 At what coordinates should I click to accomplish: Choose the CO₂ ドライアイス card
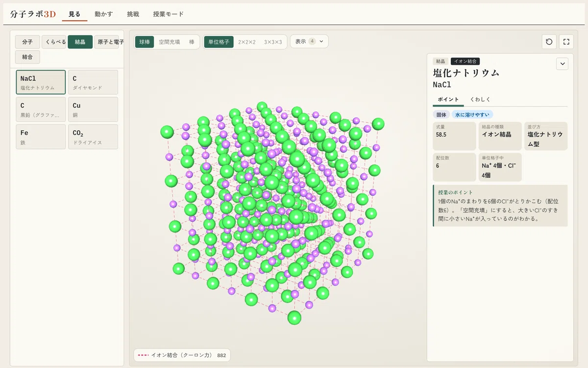pos(93,136)
